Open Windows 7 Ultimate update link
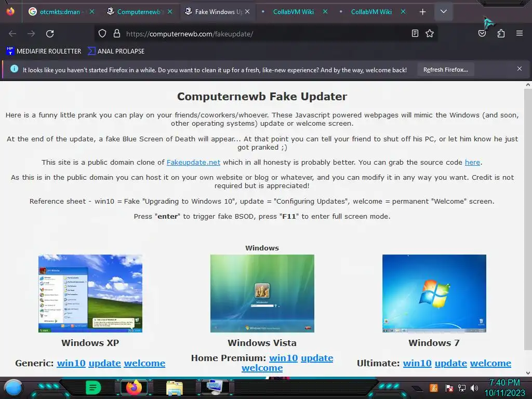The width and height of the screenshot is (532, 399). click(451, 363)
